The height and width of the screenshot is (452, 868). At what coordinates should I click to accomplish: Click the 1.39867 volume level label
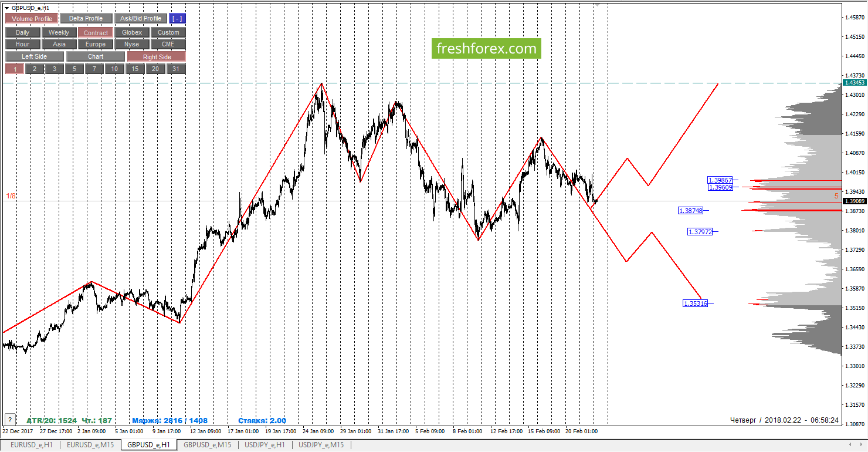pos(720,180)
